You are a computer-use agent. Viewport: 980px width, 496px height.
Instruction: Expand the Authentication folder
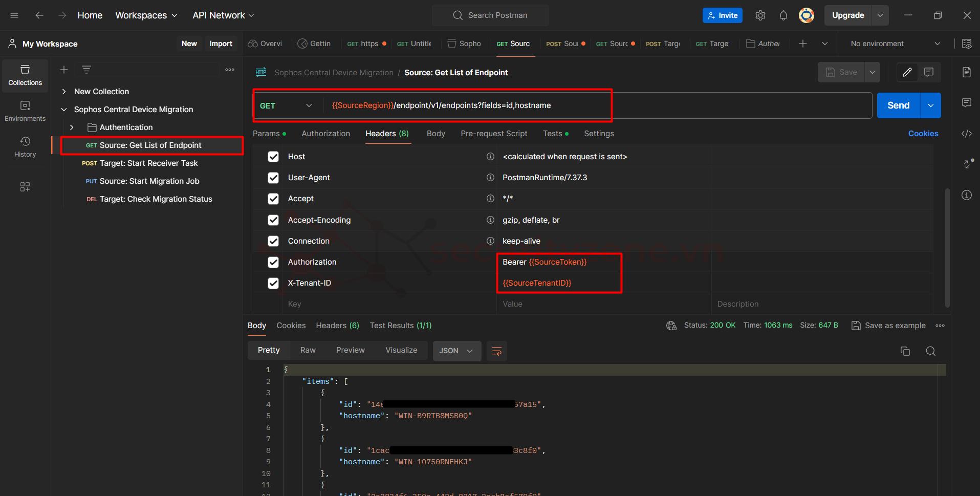(x=72, y=127)
